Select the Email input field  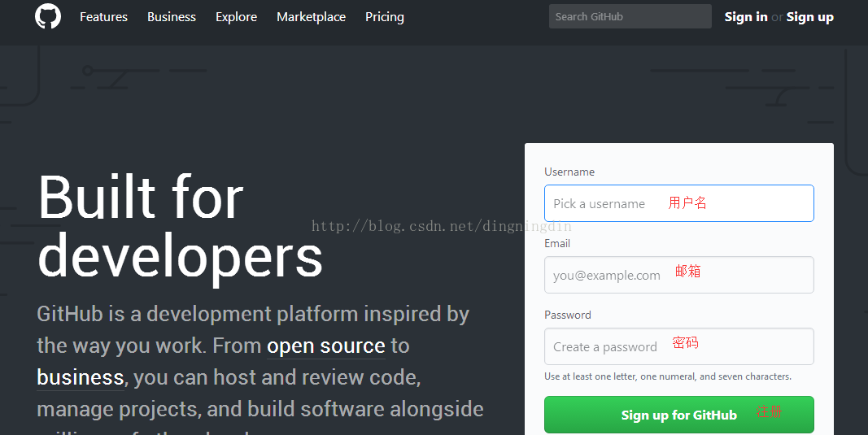pos(678,275)
